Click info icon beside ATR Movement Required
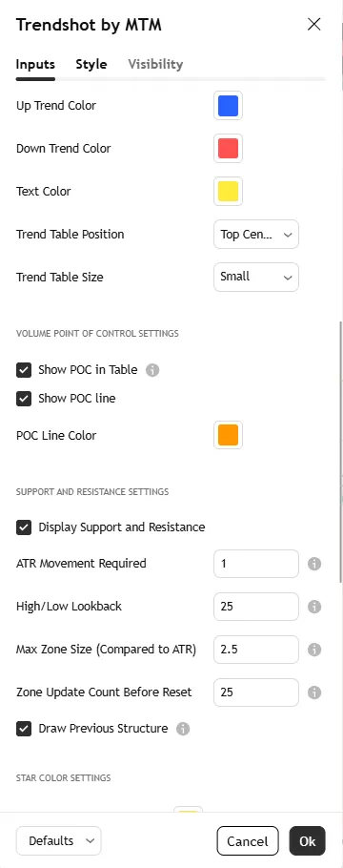 [314, 564]
